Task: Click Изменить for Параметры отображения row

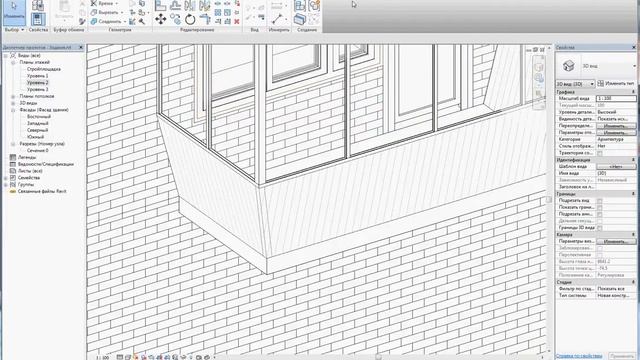Action: coord(616,133)
